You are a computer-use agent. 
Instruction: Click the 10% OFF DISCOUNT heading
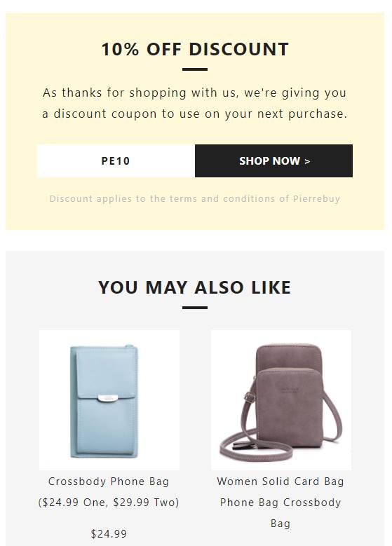point(195,49)
